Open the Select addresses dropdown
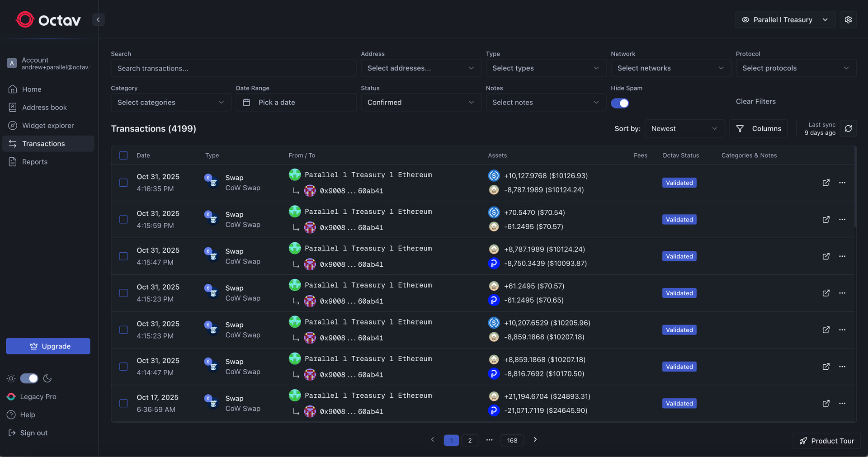Viewport: 868px width, 457px height. pos(421,68)
